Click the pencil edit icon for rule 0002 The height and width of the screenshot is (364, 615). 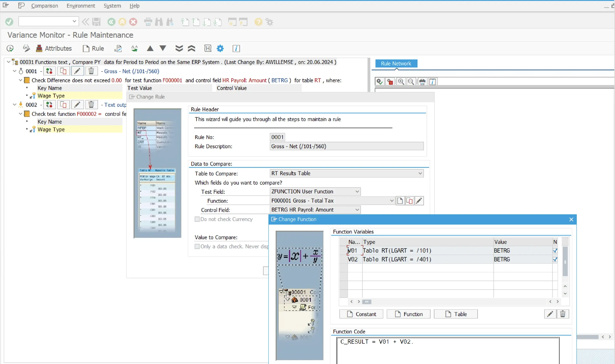click(77, 105)
